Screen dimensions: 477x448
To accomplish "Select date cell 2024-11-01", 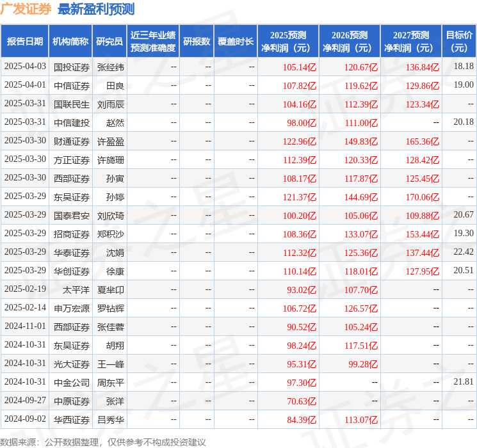I will (25, 326).
